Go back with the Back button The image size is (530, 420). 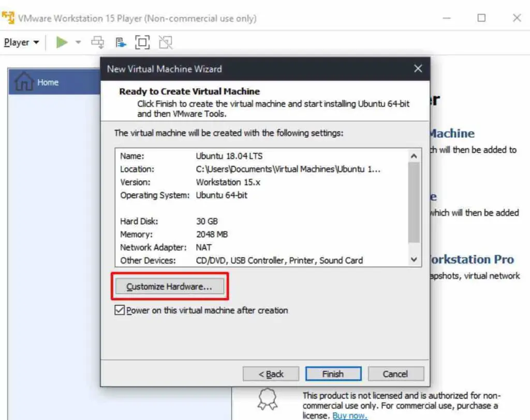click(x=271, y=374)
